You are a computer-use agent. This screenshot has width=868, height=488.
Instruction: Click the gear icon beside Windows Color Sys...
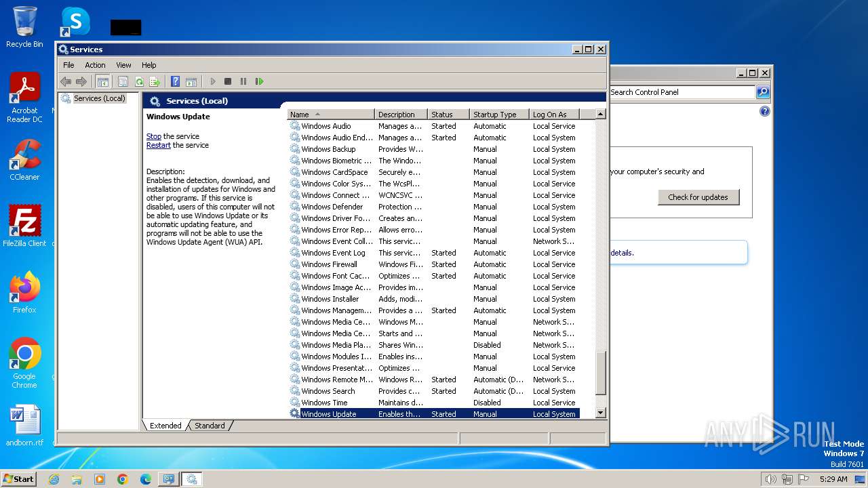(294, 184)
